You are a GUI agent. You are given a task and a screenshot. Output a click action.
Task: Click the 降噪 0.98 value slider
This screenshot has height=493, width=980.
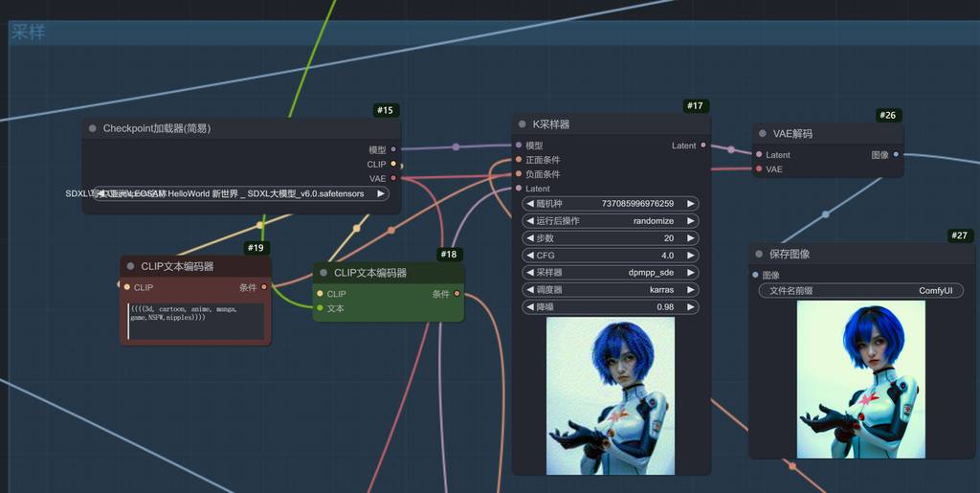tap(611, 307)
